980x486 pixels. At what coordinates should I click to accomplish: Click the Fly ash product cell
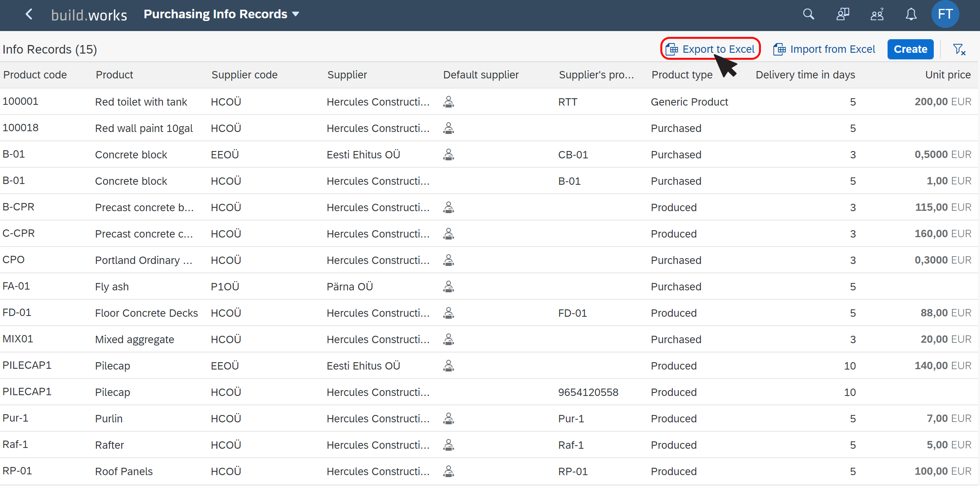pyautogui.click(x=112, y=286)
